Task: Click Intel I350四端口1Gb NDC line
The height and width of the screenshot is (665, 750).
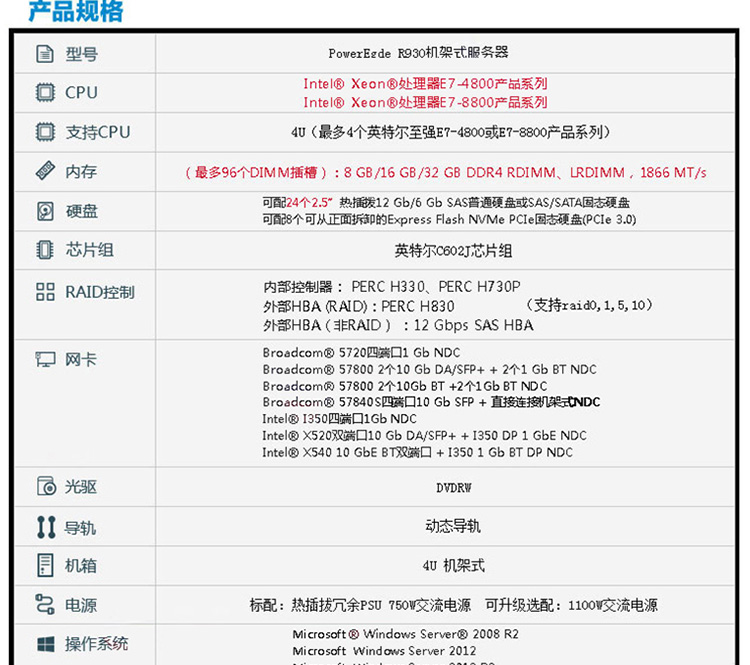Action: pos(340,419)
